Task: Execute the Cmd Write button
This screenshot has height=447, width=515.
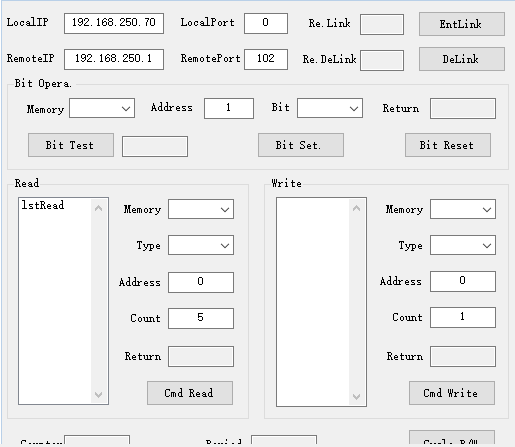Action: [452, 393]
